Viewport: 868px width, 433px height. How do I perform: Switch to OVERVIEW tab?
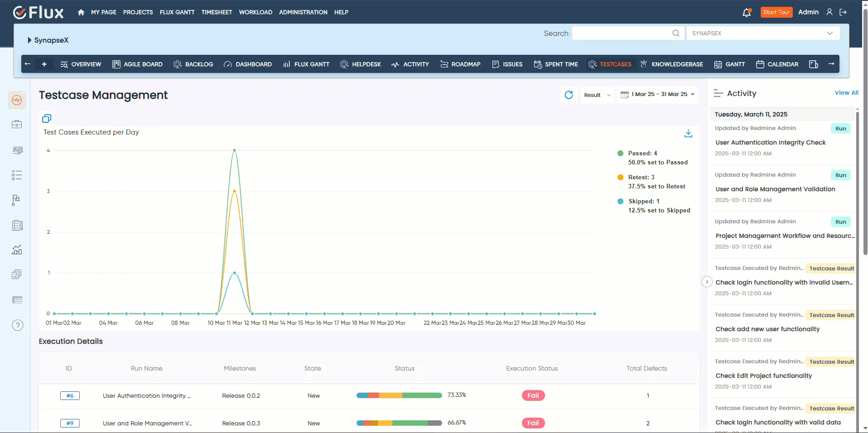81,64
